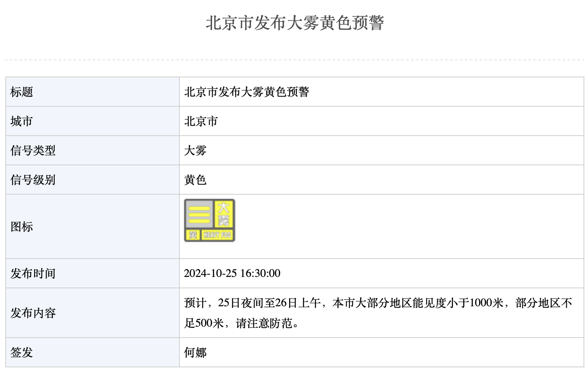The height and width of the screenshot is (382, 588).
Task: Click the signer name 何娜
Action: coord(195,353)
